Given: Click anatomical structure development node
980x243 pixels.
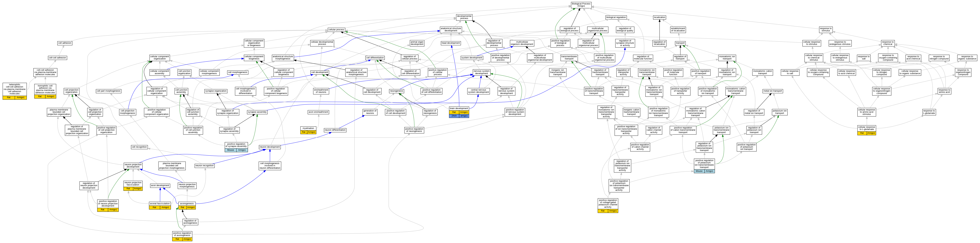Looking at the screenshot, I should [x=451, y=29].
